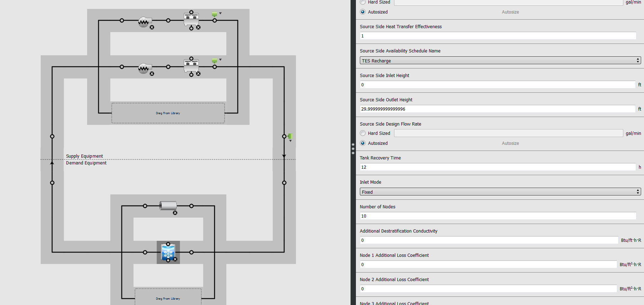Select the chilled water thermal storage tank

point(168,252)
